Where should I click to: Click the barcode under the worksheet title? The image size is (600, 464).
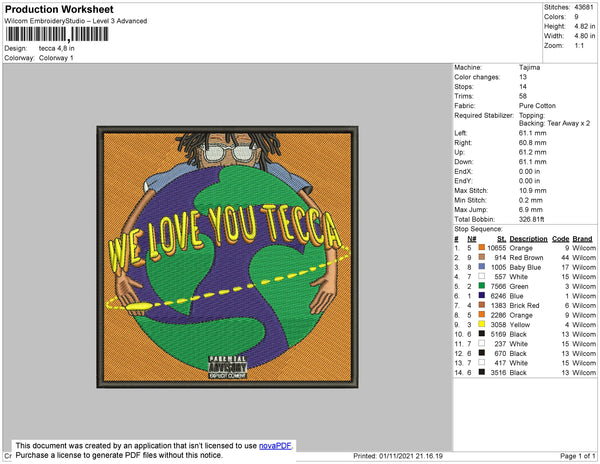(x=57, y=34)
